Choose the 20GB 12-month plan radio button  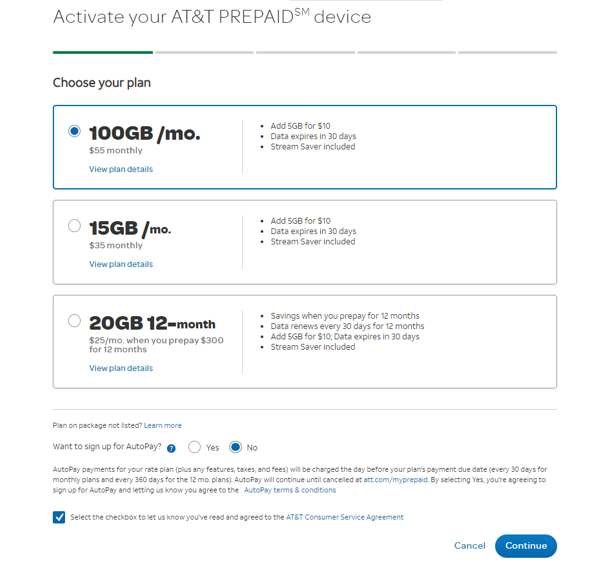tap(74, 321)
